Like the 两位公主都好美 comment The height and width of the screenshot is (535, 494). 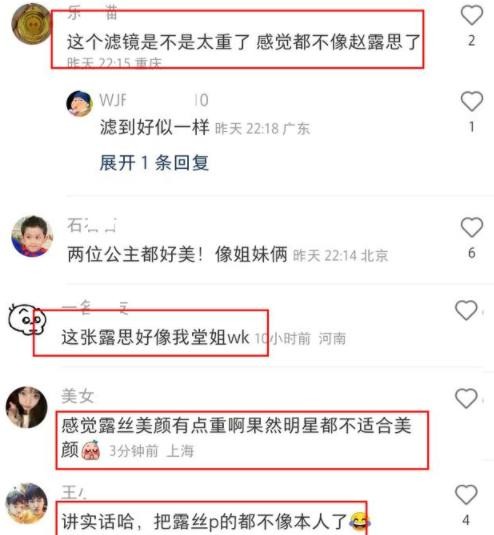[x=472, y=227]
